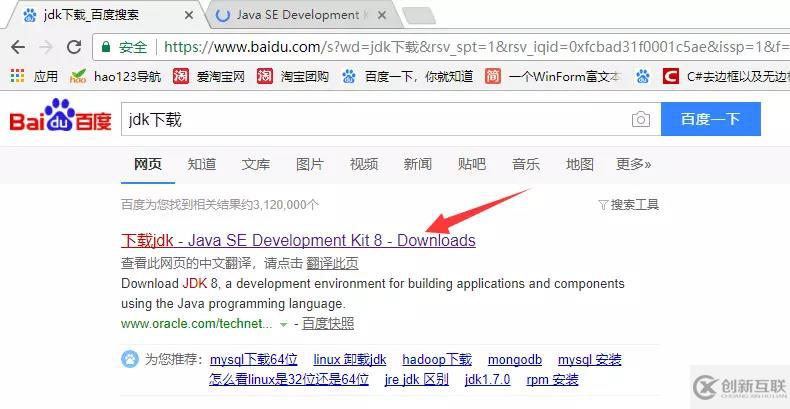This screenshot has width=790, height=409.
Task: Close the Java SE Development Kit tab
Action: 382,16
